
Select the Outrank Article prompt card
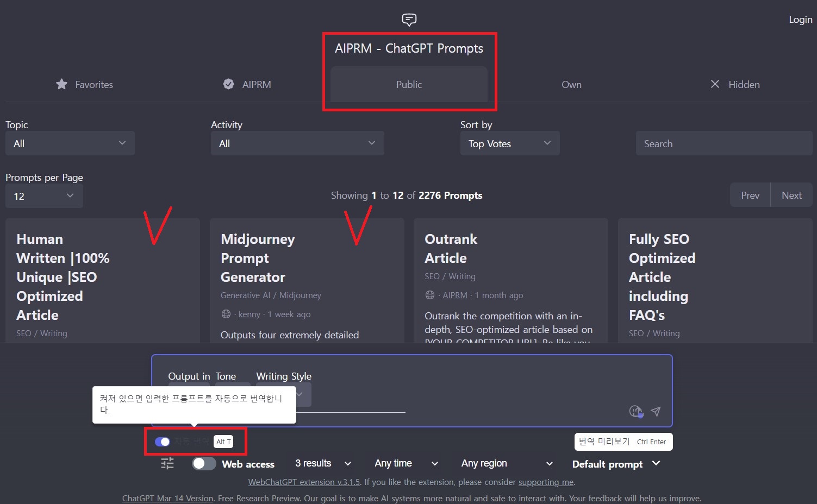[x=510, y=280]
